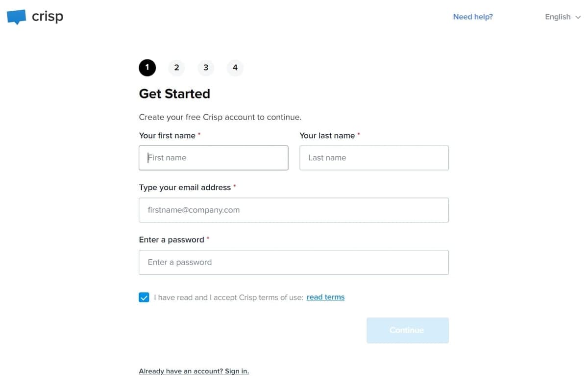588x391 pixels.
Task: Click the Your first name label
Action: [167, 135]
